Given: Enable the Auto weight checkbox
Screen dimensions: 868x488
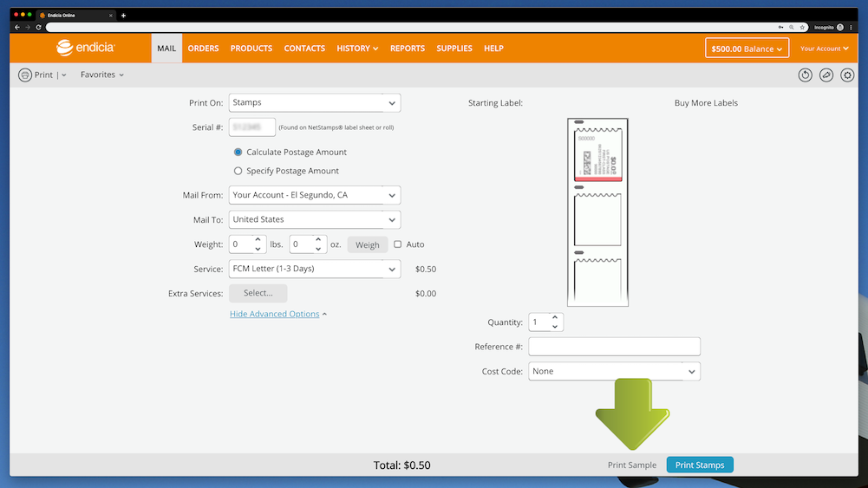Looking at the screenshot, I should coord(398,244).
